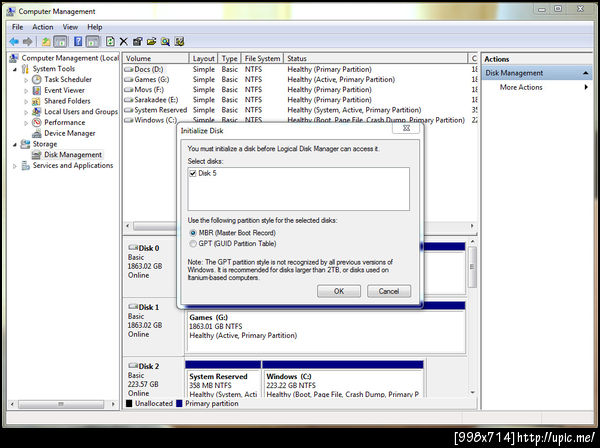Click the Disk Management icon in tree

pyautogui.click(x=36, y=155)
